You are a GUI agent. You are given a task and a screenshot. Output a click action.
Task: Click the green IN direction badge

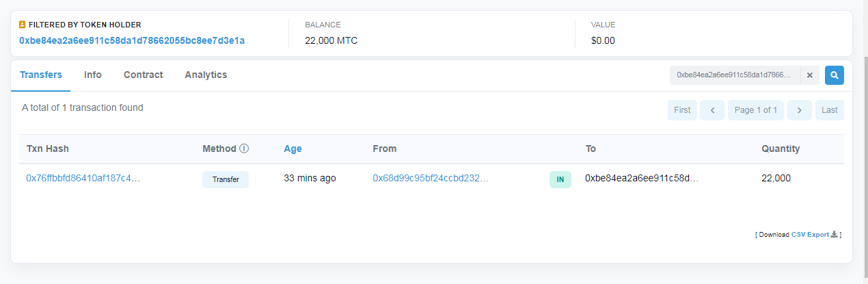tap(560, 179)
